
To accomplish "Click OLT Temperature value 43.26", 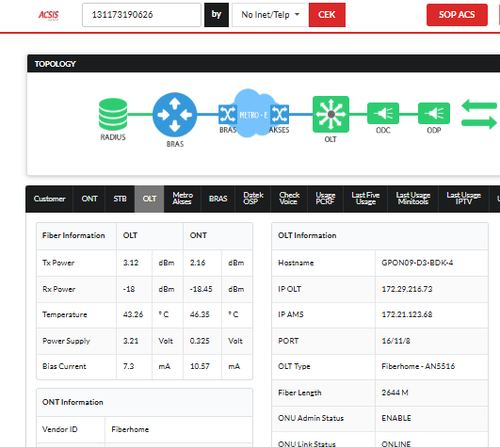I will click(x=133, y=314).
